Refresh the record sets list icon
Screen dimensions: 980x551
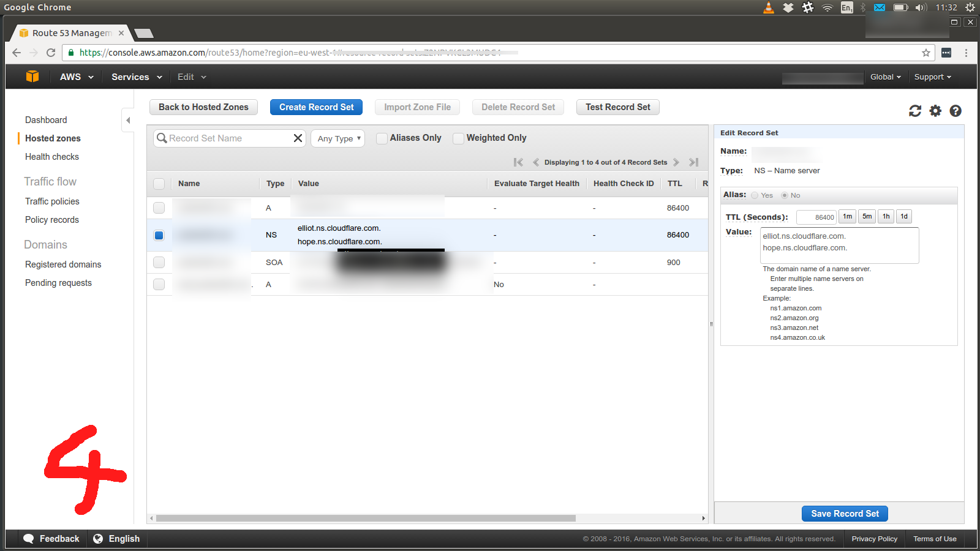click(915, 111)
